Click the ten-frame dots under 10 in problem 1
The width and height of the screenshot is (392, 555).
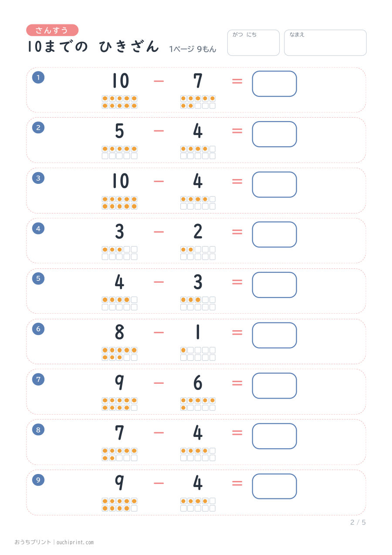(x=120, y=102)
